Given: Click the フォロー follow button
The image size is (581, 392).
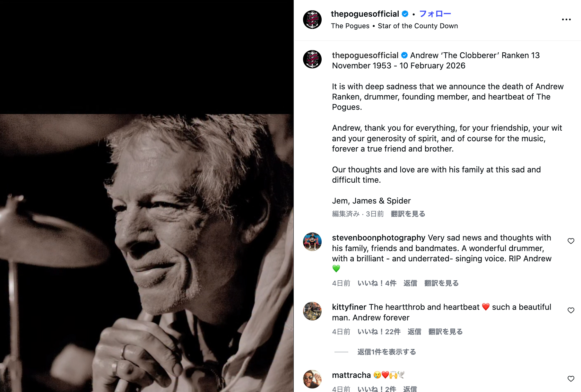Looking at the screenshot, I should (435, 14).
